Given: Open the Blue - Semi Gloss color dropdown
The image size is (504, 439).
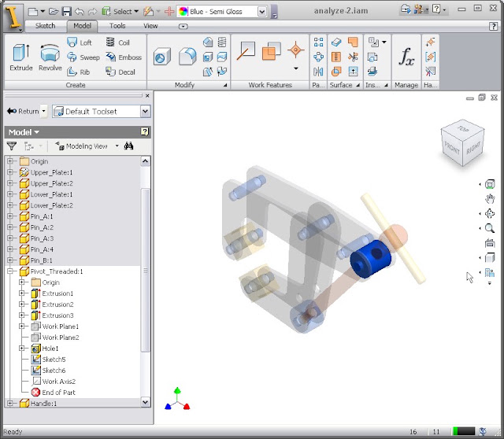Looking at the screenshot, I should 262,12.
